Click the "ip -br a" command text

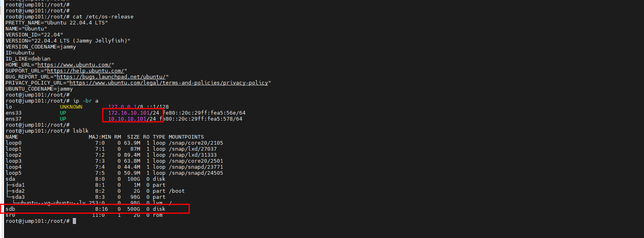(86, 101)
